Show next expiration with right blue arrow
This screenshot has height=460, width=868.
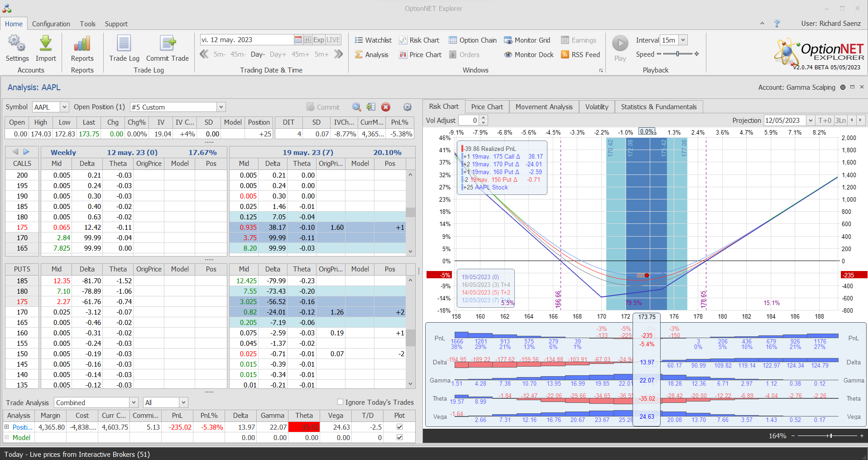[26, 152]
